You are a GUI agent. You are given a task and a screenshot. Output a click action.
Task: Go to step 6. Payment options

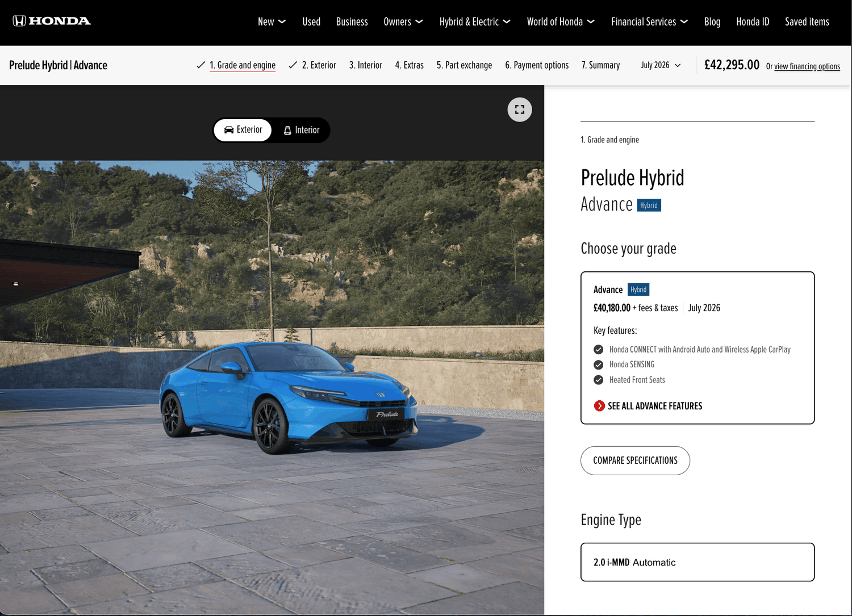coord(537,65)
